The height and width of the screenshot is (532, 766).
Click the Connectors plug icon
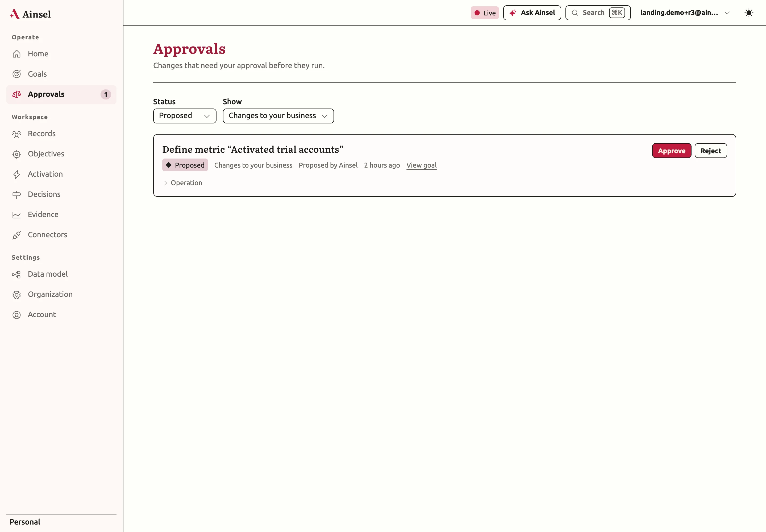point(17,235)
